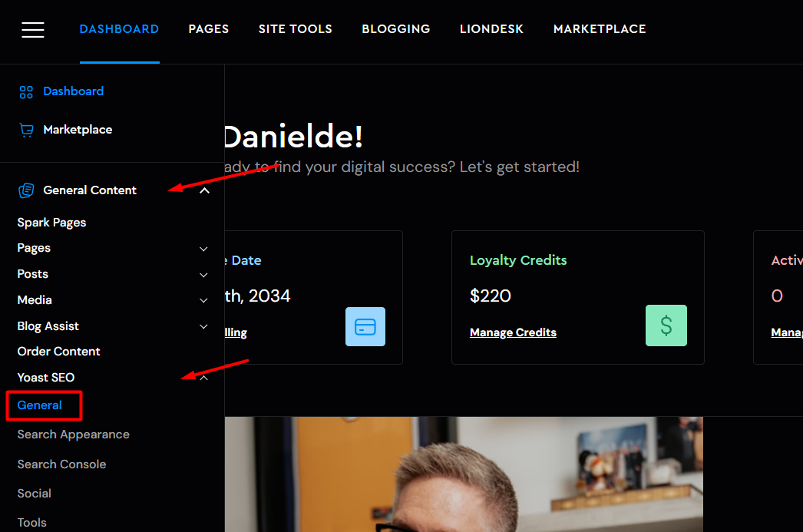Collapse the General Content section chevron
The image size is (803, 532).
[204, 190]
